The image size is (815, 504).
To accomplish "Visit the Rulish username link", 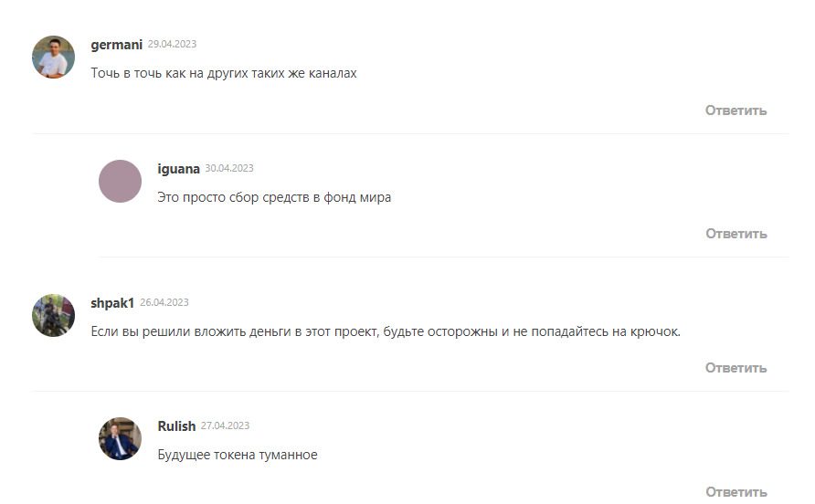I will (x=176, y=426).
